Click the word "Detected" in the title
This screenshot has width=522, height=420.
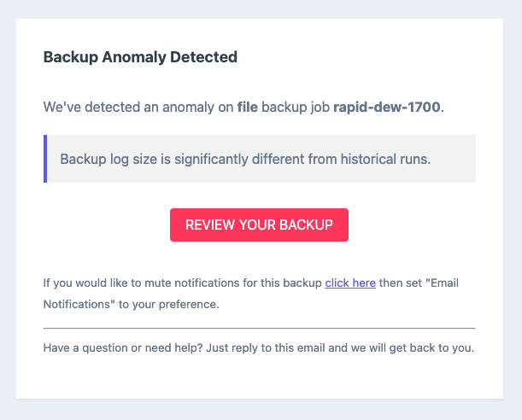(205, 58)
